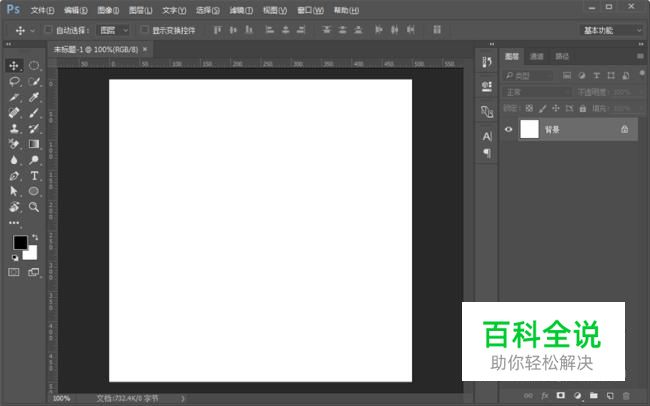The image size is (650, 406).
Task: Select the Zoom magnifier tool
Action: point(34,207)
